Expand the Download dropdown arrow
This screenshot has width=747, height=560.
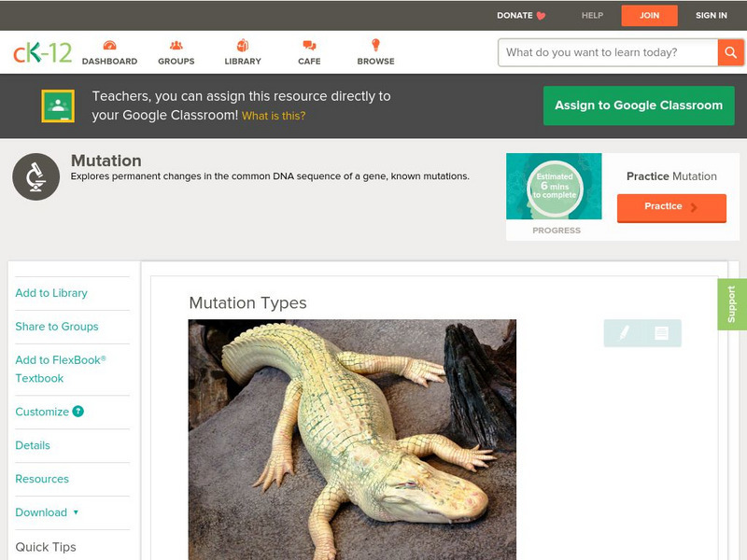coord(76,512)
